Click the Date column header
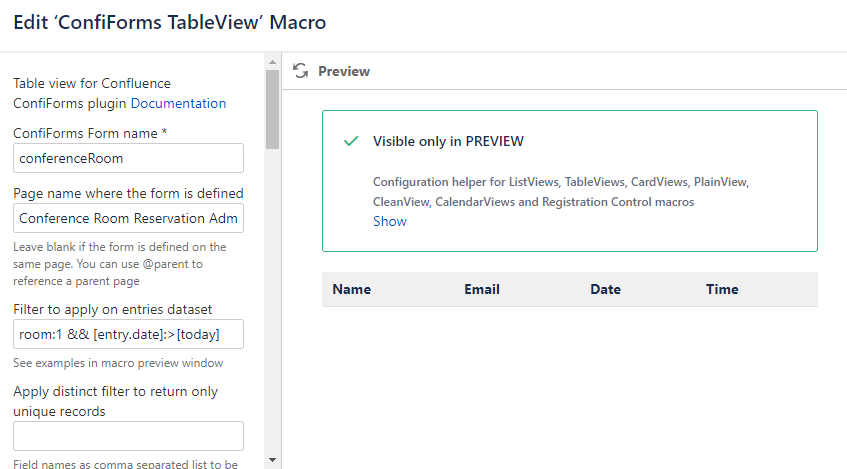The height and width of the screenshot is (469, 847). [x=606, y=290]
